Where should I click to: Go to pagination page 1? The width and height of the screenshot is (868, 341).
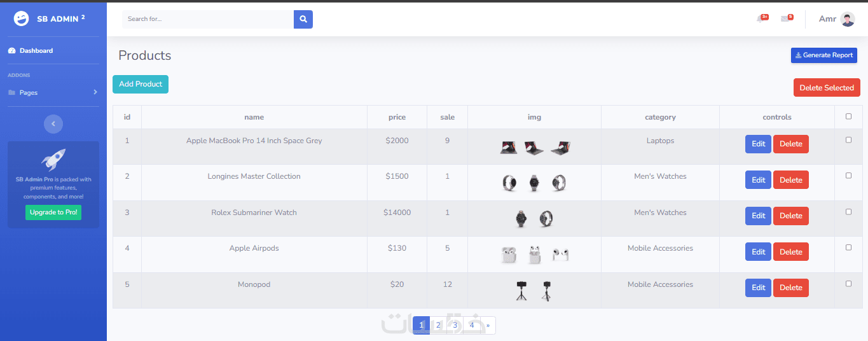click(421, 325)
